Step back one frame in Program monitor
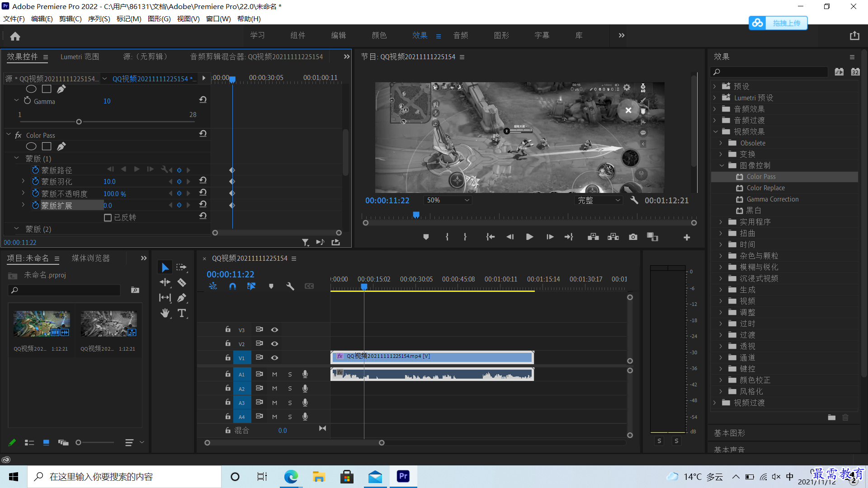868x488 pixels. (510, 237)
